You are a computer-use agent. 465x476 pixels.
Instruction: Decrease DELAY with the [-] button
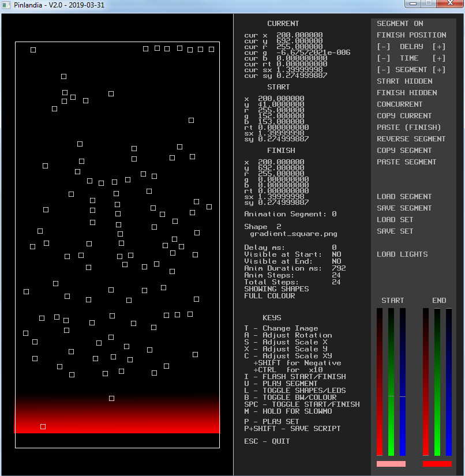point(384,47)
